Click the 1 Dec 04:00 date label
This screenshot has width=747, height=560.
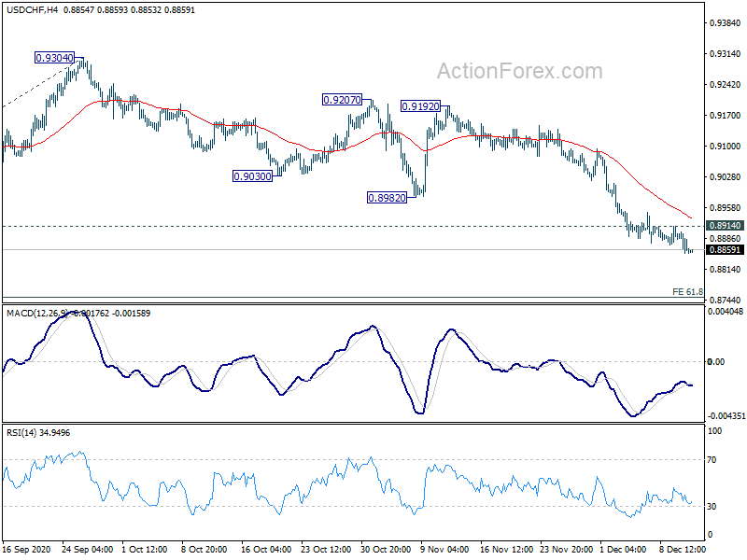pyautogui.click(x=623, y=549)
